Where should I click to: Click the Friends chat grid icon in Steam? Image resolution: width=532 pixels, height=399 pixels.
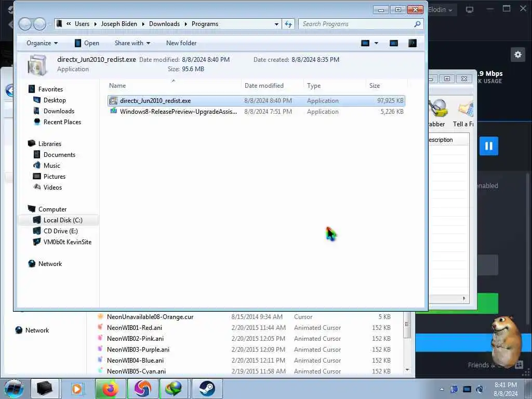coord(519,365)
